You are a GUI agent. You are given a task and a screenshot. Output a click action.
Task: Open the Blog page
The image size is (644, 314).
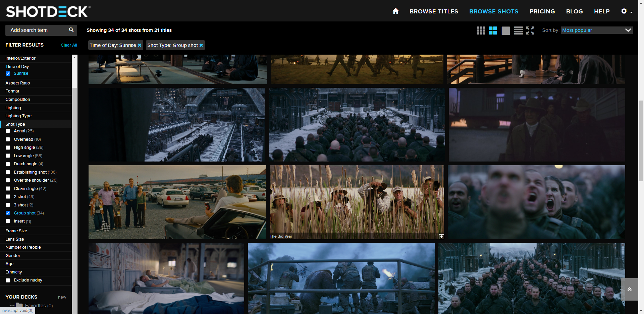click(x=574, y=11)
